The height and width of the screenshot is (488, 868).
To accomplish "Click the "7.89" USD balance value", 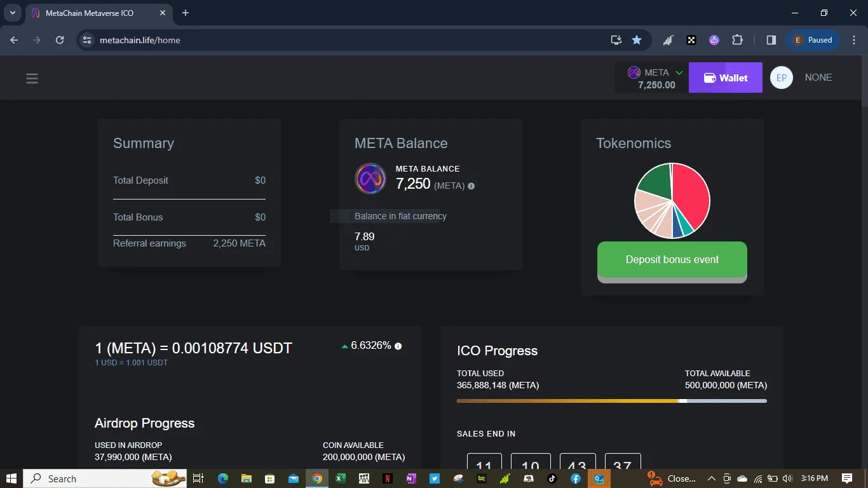I will [x=365, y=236].
